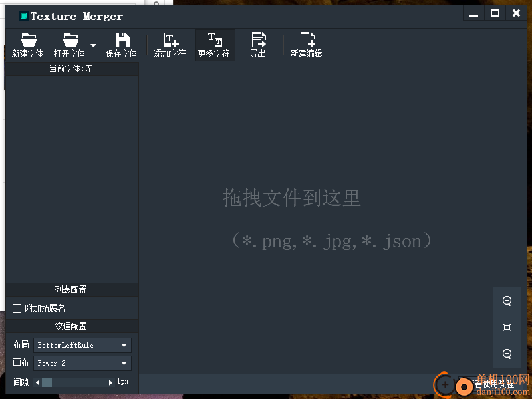532x399 pixels.
Task: Click the fit-to-view icon
Action: pos(507,327)
